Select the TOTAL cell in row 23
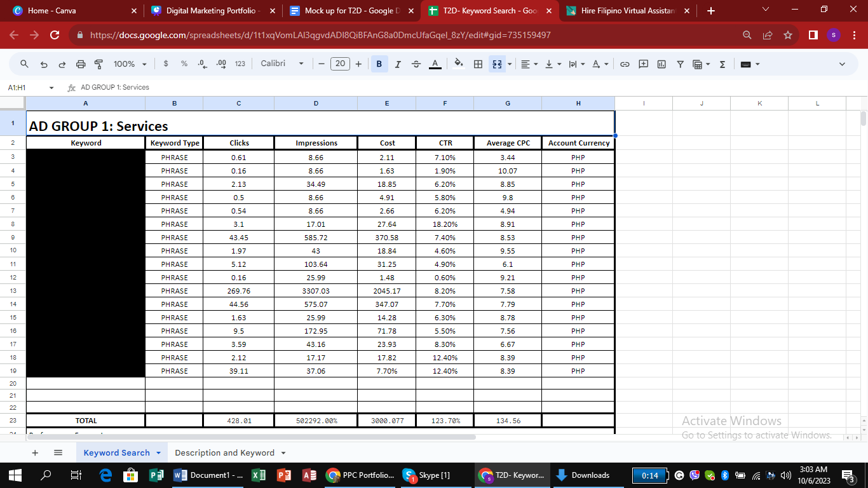Viewport: 868px width, 488px height. (x=86, y=421)
